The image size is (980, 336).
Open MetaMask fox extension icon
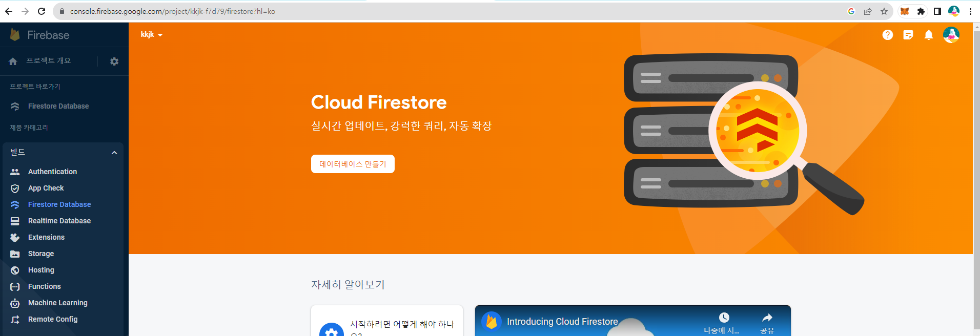coord(905,11)
